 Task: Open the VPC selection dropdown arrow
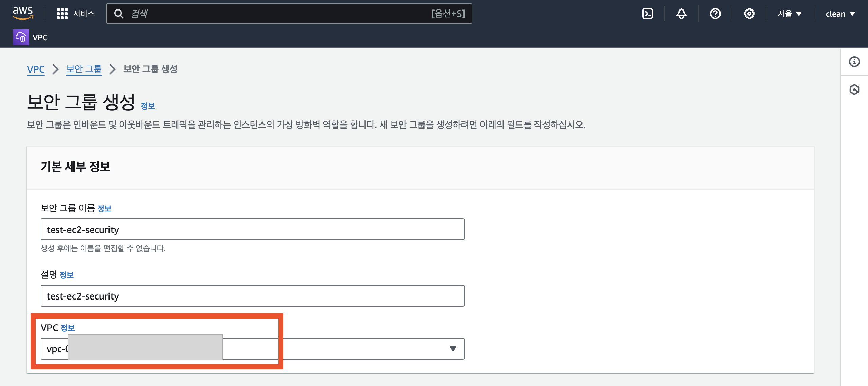coord(453,349)
